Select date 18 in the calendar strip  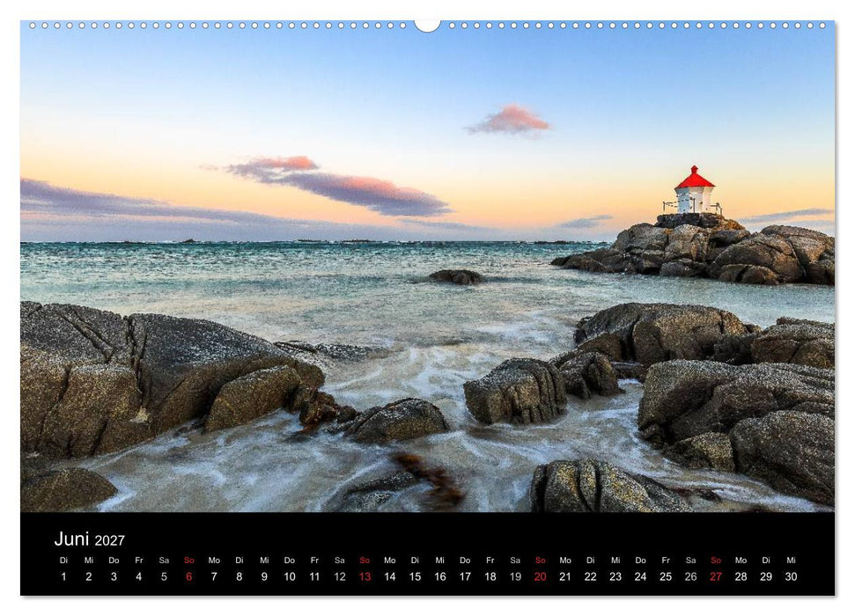pos(490,576)
